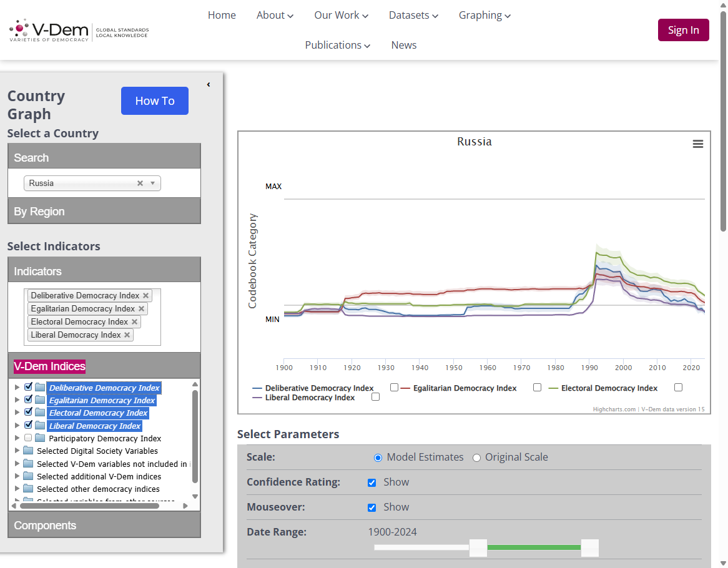Expand Liberal Democracy Index tree node
This screenshot has width=728, height=568.
17,425
